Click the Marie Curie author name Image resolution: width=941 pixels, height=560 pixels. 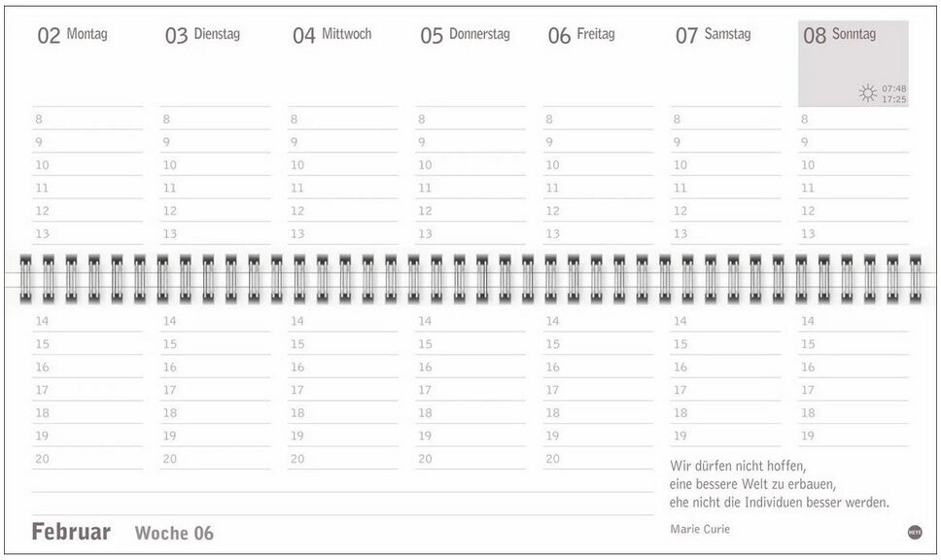tap(700, 529)
